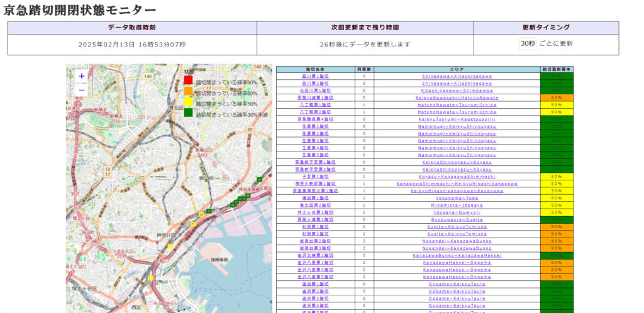Zoom out the map with minus button
Image resolution: width=644 pixels, height=313 pixels.
tap(81, 90)
